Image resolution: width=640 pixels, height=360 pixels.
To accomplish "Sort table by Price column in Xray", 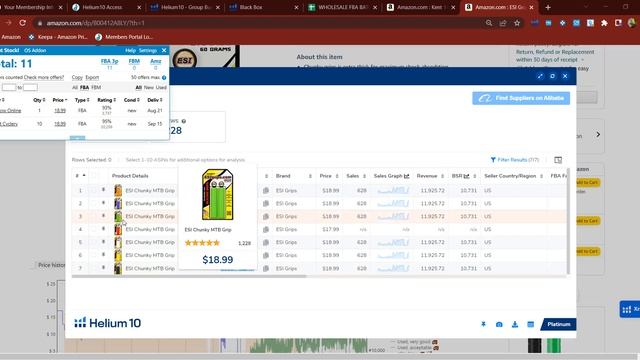I will (337, 176).
